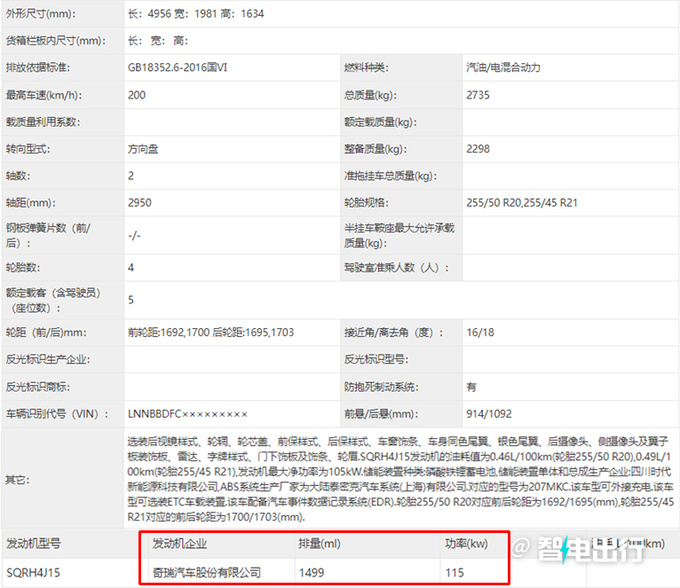
Task: Click the 最高车速(km/h) label
Action: click(x=43, y=95)
